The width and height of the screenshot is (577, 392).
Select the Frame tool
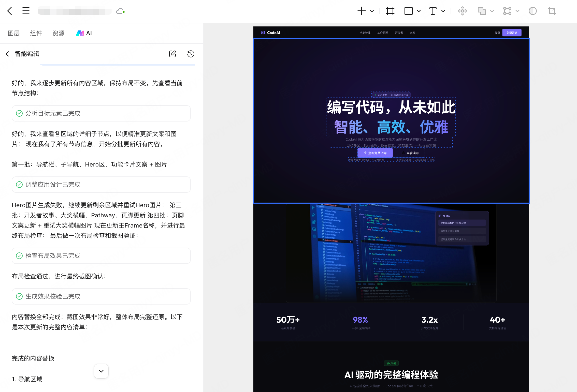coord(390,11)
